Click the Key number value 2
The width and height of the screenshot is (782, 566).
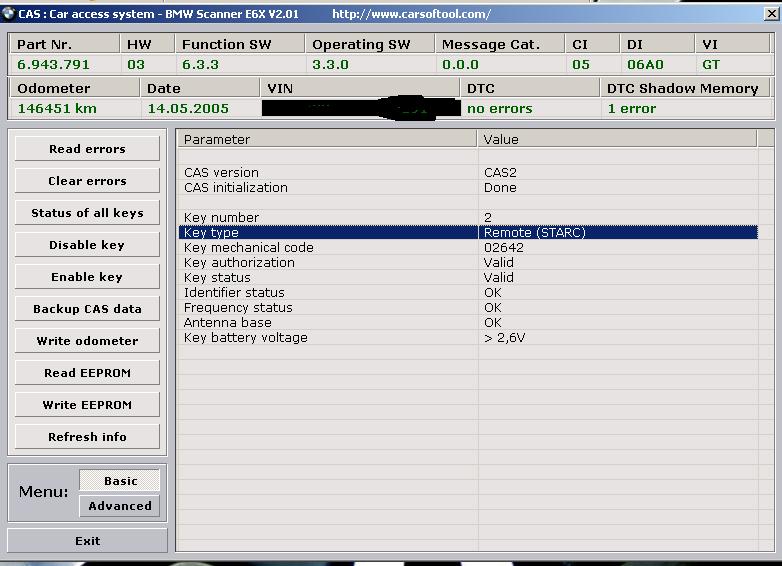(488, 217)
